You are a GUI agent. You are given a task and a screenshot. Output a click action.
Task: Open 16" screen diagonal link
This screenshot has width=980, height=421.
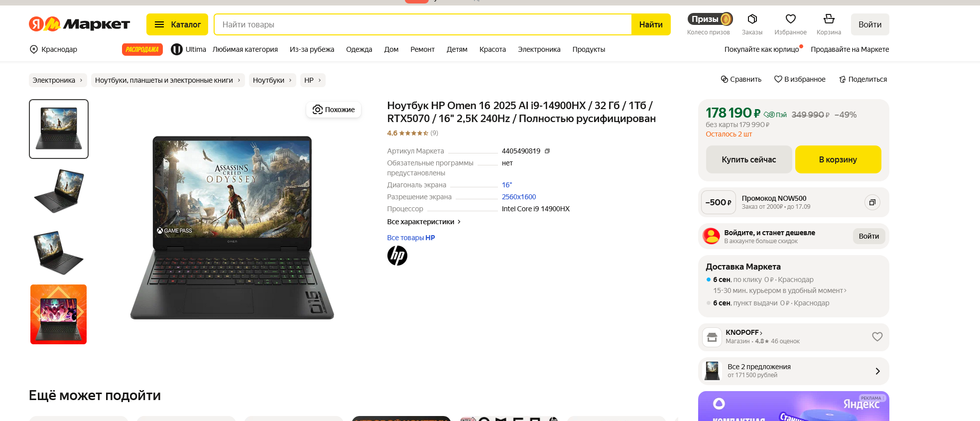[507, 185]
